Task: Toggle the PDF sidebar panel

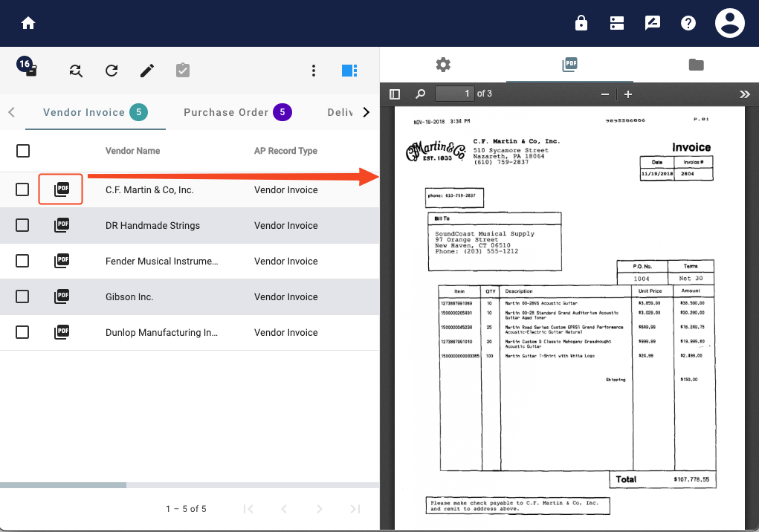Action: [x=395, y=94]
